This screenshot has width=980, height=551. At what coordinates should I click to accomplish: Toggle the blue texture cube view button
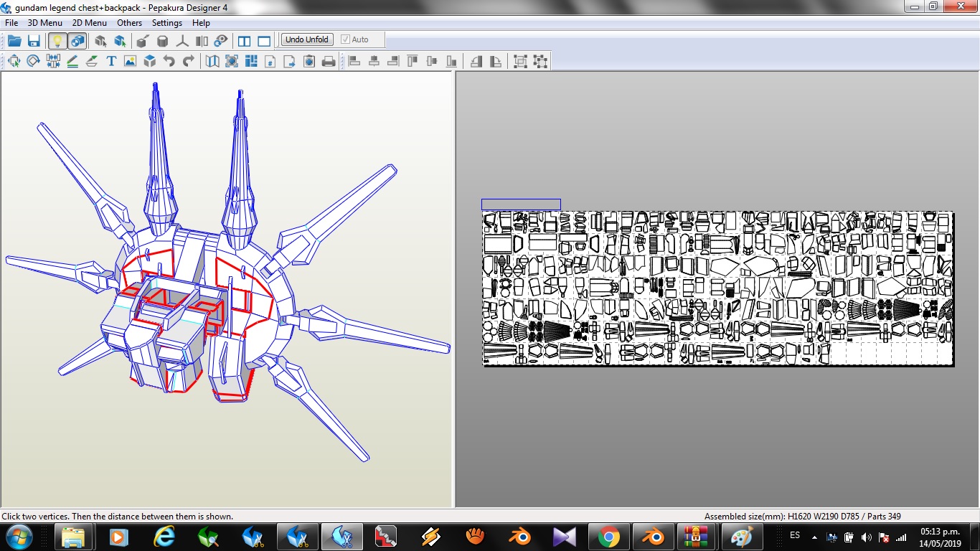click(77, 40)
